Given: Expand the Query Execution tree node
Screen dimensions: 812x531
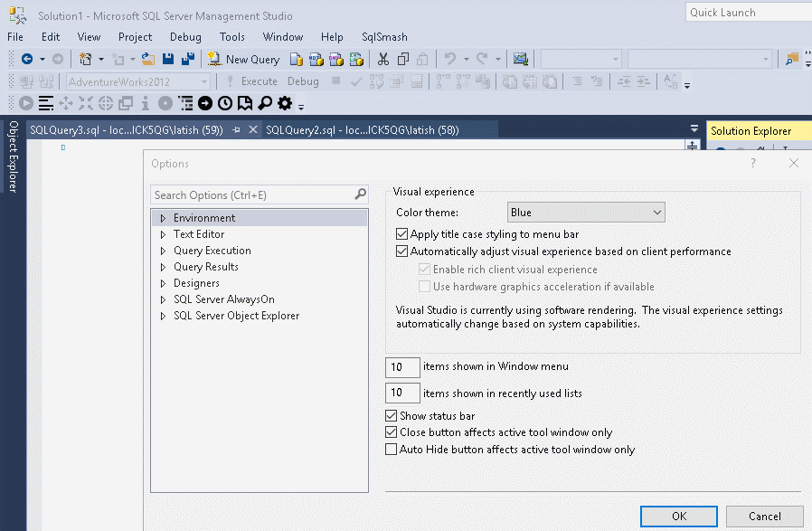Looking at the screenshot, I should [163, 251].
